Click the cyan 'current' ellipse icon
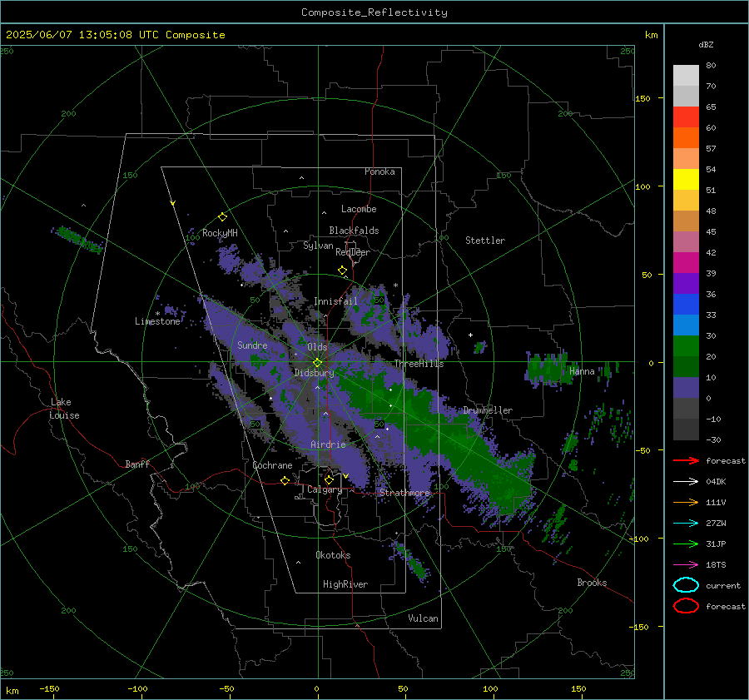Screen dimensions: 749x700 click(686, 585)
